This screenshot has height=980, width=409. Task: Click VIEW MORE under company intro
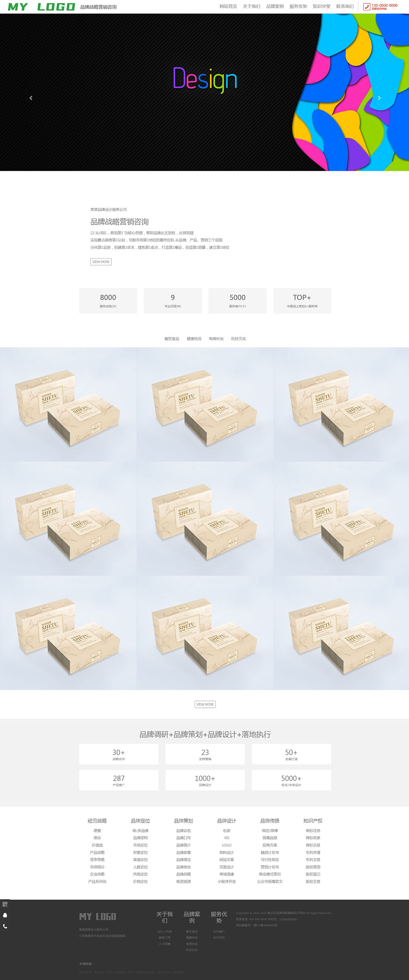101,262
